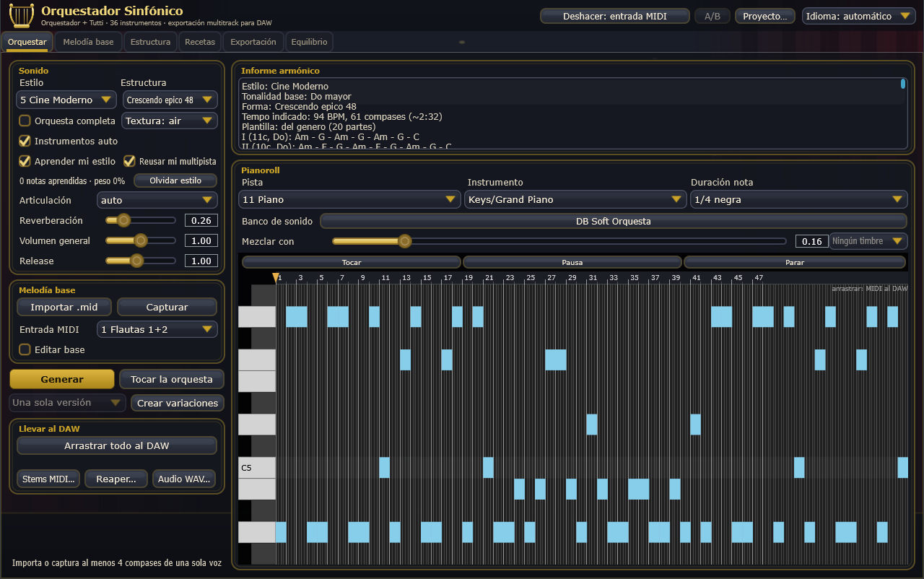Click Importar .mid

coord(64,307)
